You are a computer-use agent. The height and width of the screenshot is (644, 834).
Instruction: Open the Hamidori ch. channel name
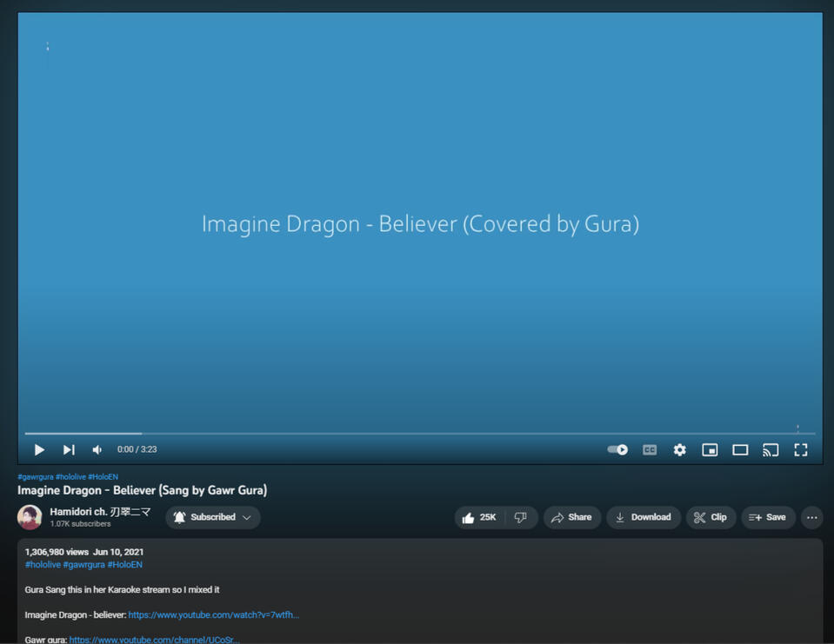[x=100, y=512]
